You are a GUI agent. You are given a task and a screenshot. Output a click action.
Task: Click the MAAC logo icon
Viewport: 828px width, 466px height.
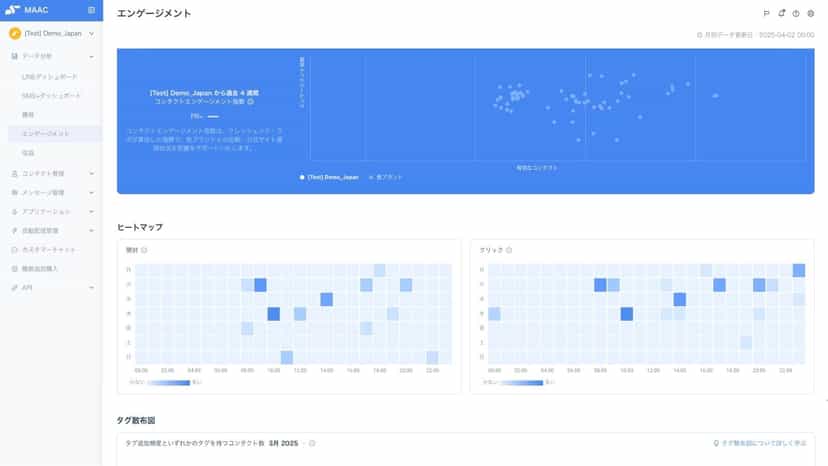pyautogui.click(x=12, y=10)
